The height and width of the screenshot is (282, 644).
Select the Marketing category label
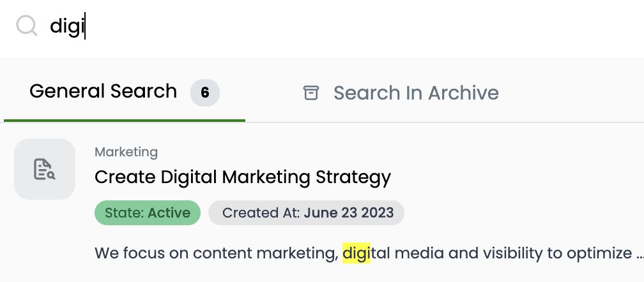point(126,152)
